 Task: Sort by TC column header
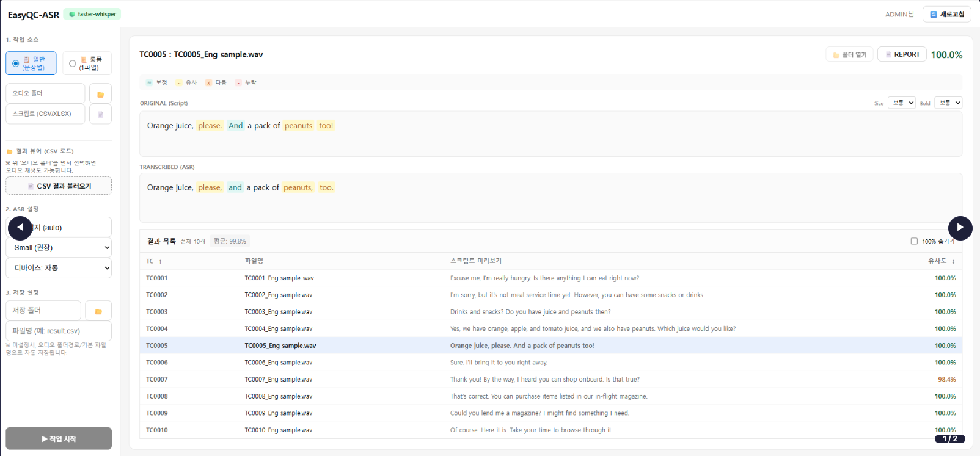[x=153, y=261]
